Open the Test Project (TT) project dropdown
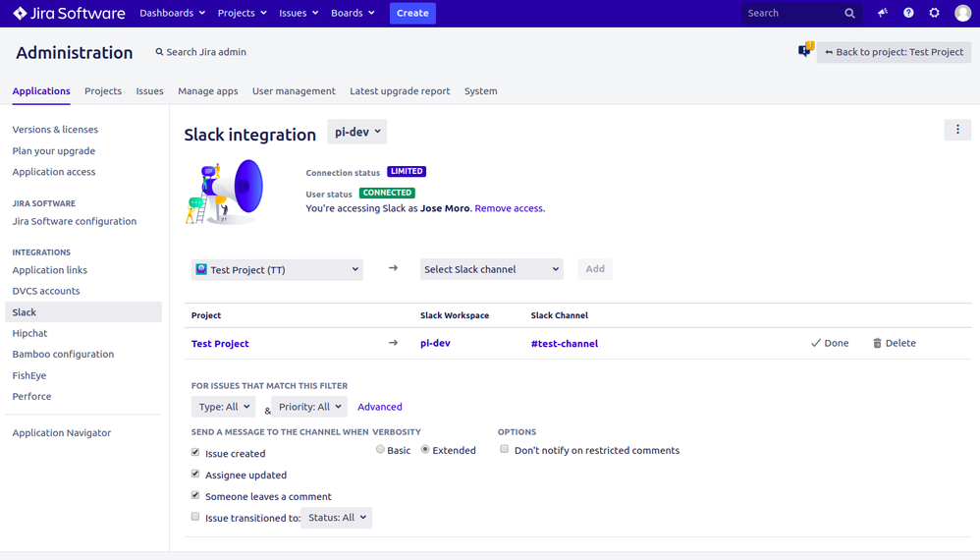980x560 pixels. (x=277, y=269)
